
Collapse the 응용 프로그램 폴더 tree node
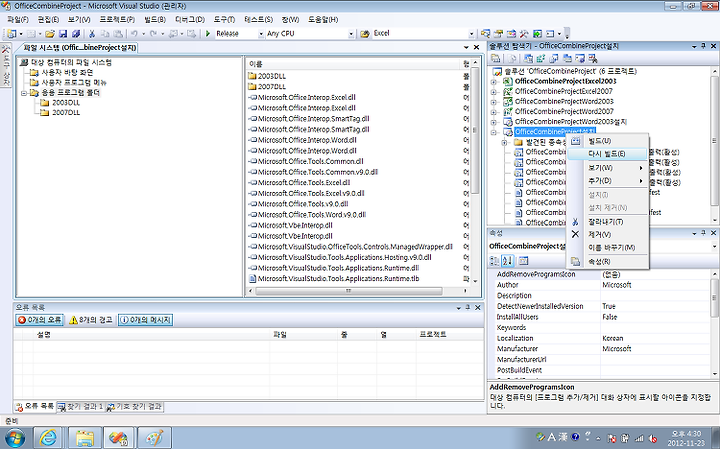24,93
